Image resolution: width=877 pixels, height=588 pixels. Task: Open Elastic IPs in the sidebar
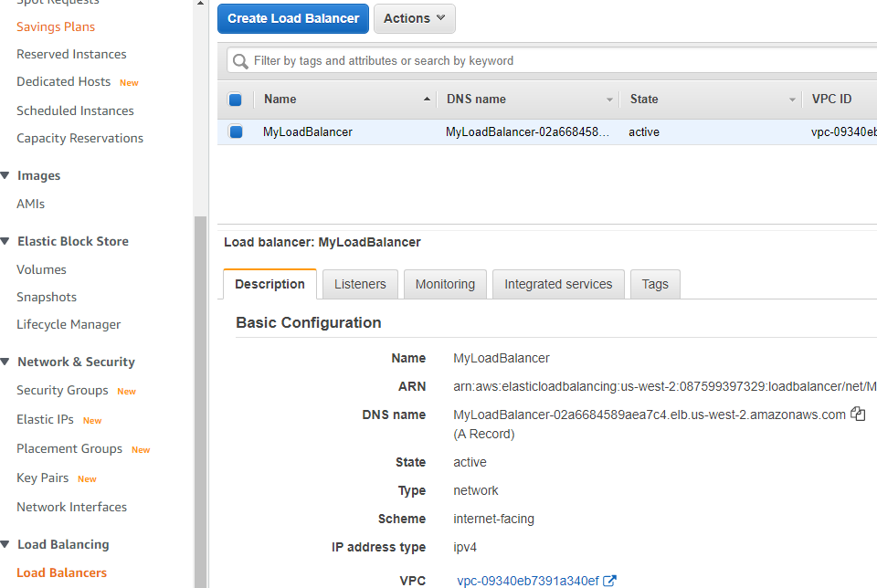coord(45,419)
